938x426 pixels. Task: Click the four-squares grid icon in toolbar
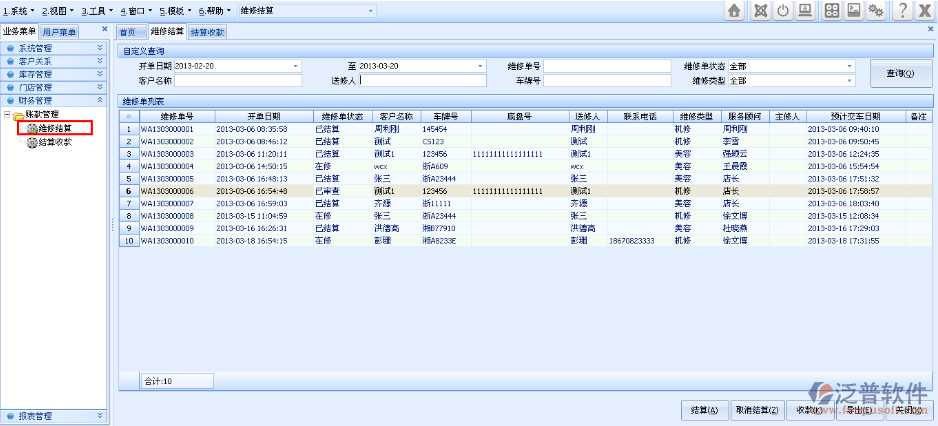tap(832, 11)
